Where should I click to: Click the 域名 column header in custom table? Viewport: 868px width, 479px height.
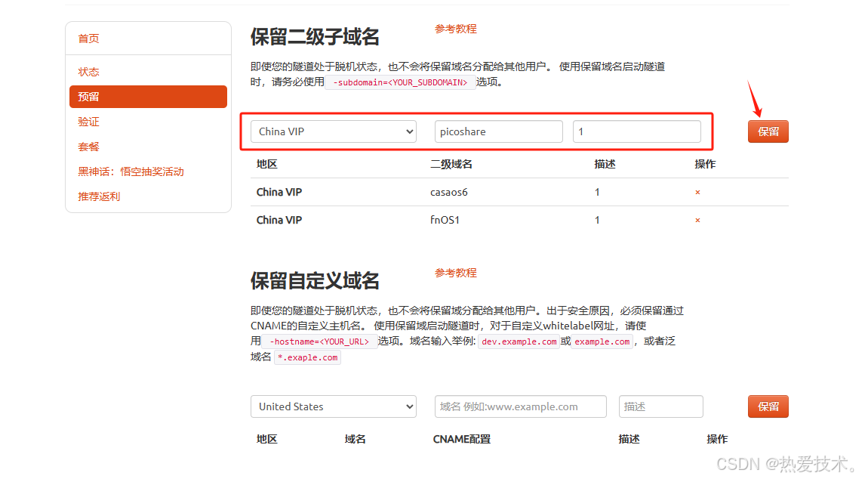coord(355,439)
